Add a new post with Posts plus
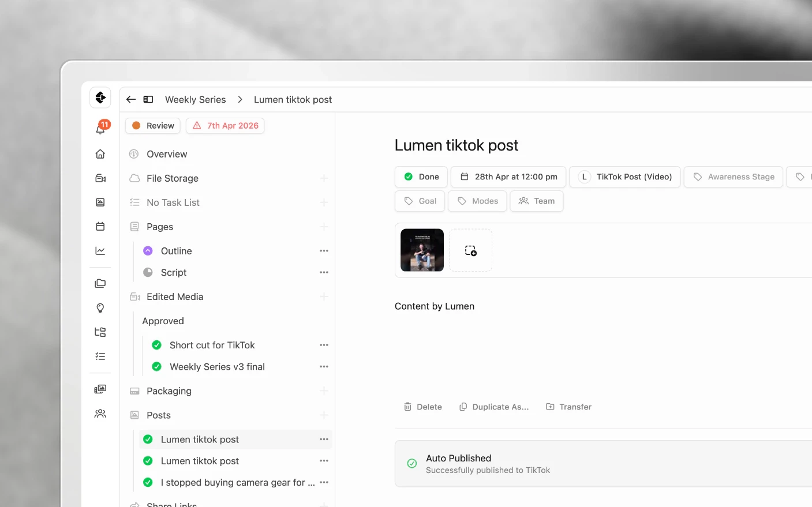 [x=324, y=415]
